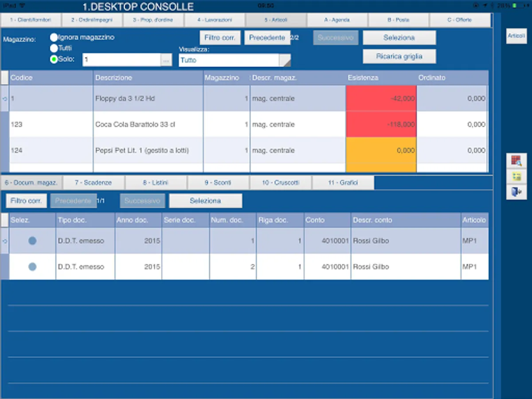This screenshot has height=399, width=532.
Task: Open the 'A - Agenda' tab
Action: (x=337, y=20)
